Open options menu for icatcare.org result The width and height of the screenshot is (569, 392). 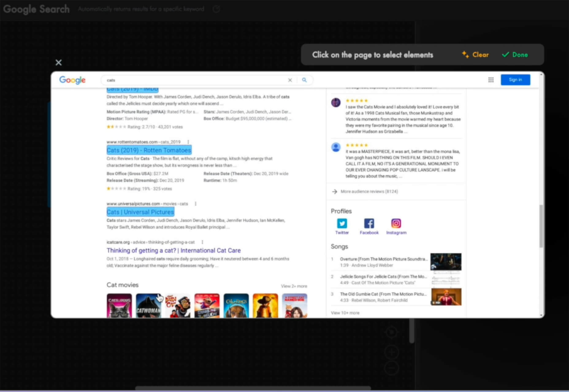click(202, 242)
